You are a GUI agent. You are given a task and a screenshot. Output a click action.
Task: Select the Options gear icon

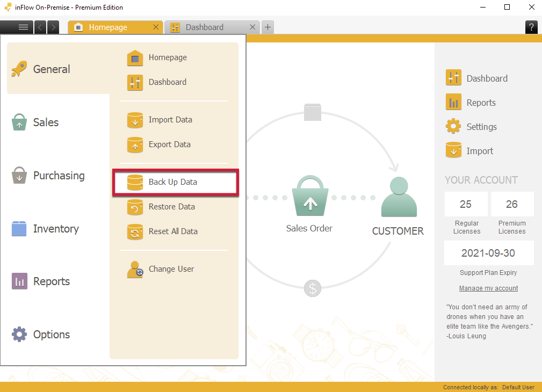pos(19,334)
